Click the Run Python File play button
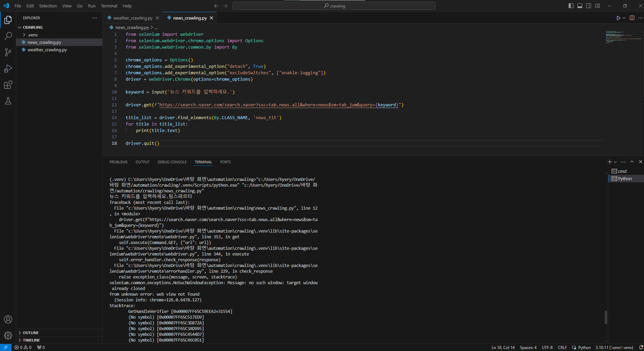 618,18
